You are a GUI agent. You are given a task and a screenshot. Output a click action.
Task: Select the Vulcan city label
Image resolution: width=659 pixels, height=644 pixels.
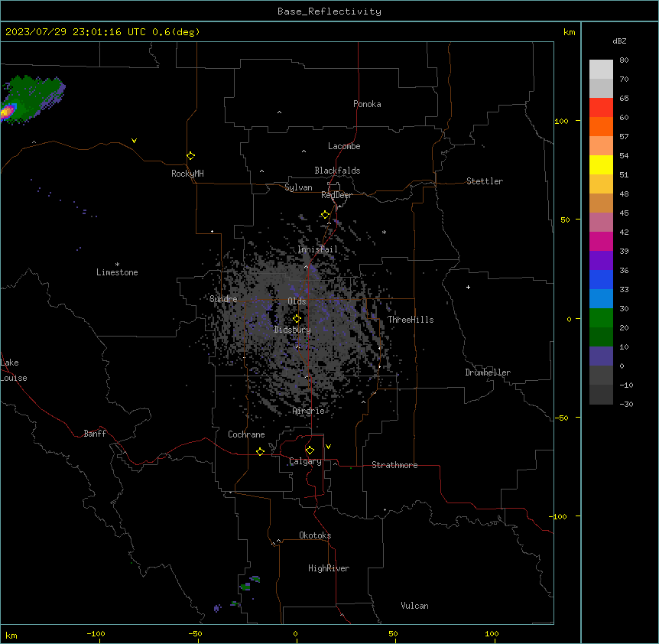pyautogui.click(x=414, y=606)
